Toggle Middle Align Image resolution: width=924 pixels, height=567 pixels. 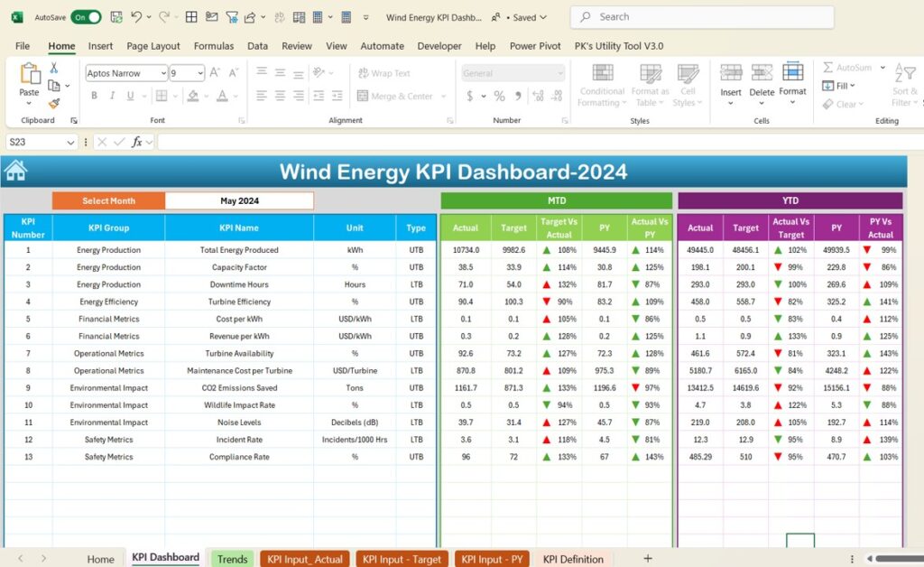click(280, 72)
